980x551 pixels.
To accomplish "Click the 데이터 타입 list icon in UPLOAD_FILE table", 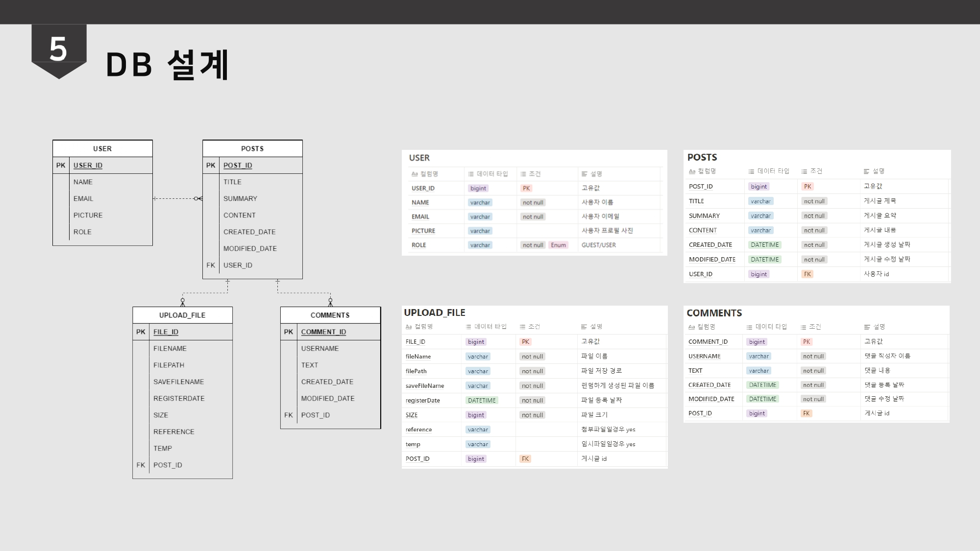I will pos(469,326).
